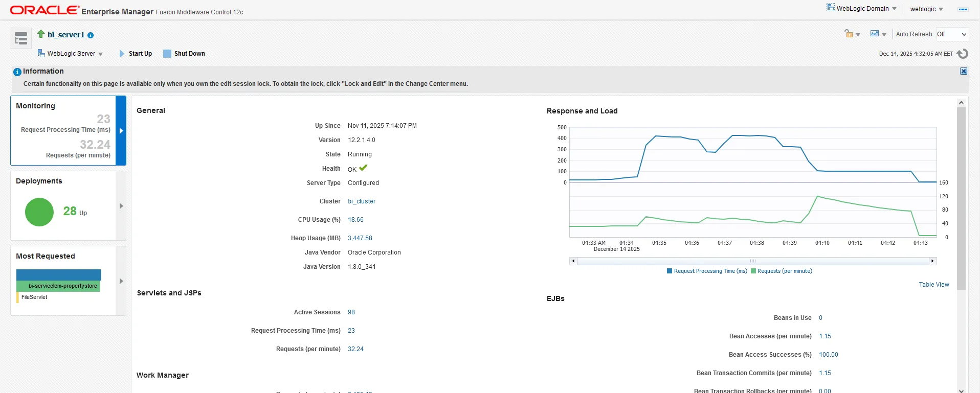Open the bi_cluster link
The height and width of the screenshot is (393, 980).
point(361,201)
